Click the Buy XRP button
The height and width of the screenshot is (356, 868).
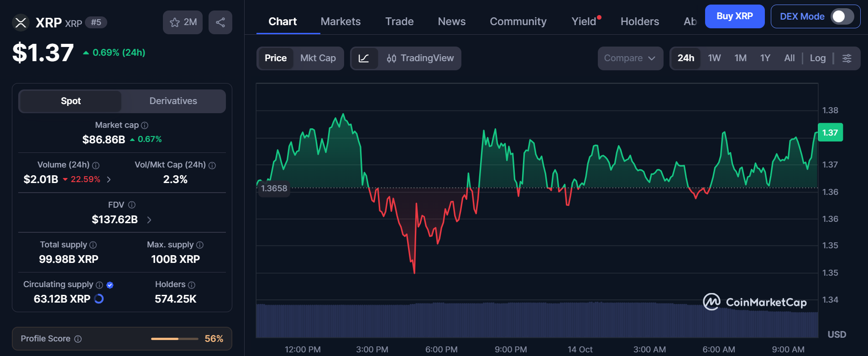point(735,16)
